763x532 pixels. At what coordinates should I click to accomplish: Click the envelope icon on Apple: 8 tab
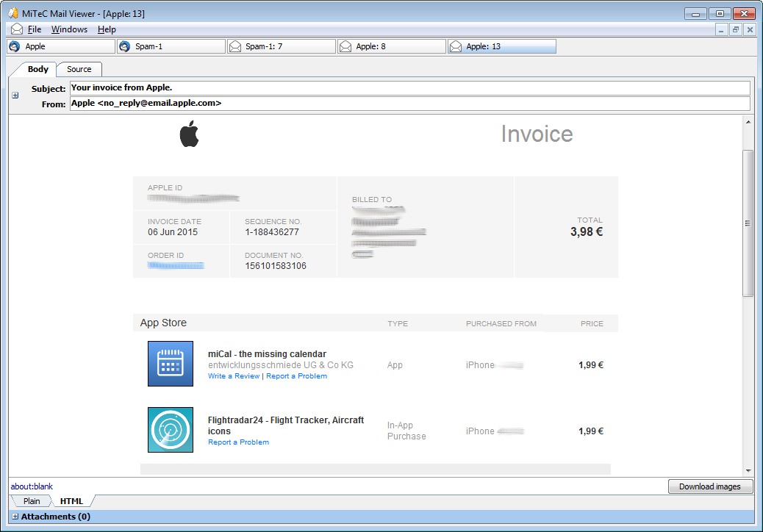point(345,46)
